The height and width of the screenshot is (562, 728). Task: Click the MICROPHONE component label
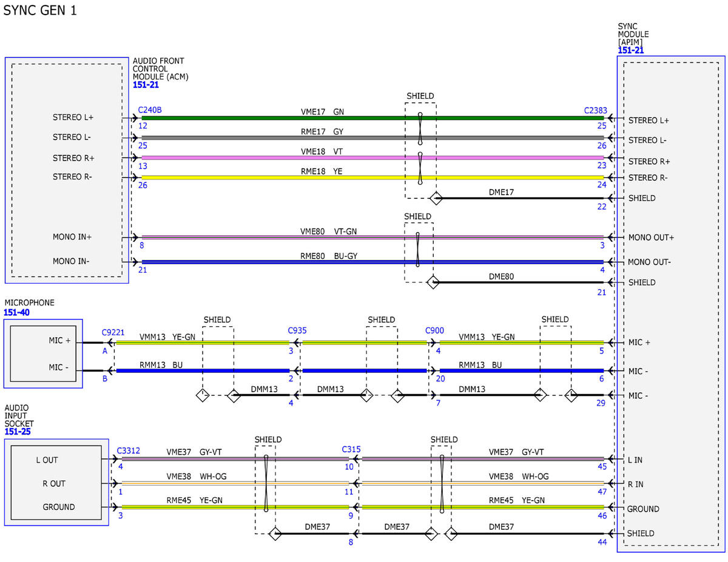[x=29, y=303]
